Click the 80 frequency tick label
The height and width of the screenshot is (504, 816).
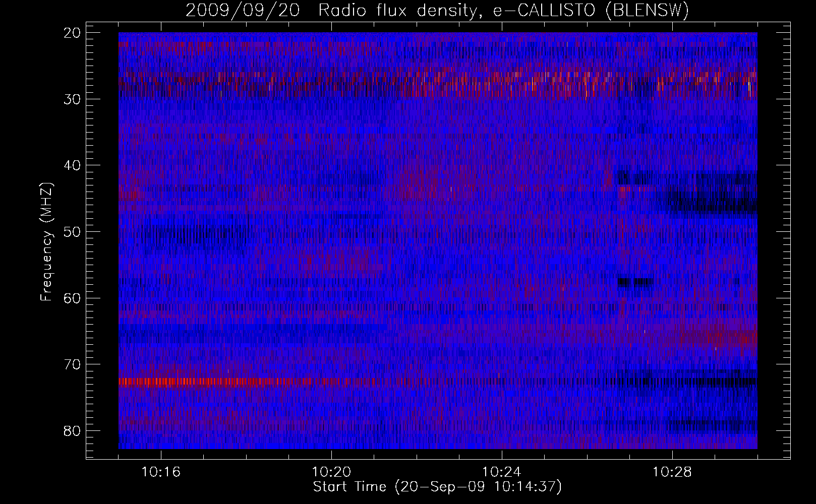point(73,431)
